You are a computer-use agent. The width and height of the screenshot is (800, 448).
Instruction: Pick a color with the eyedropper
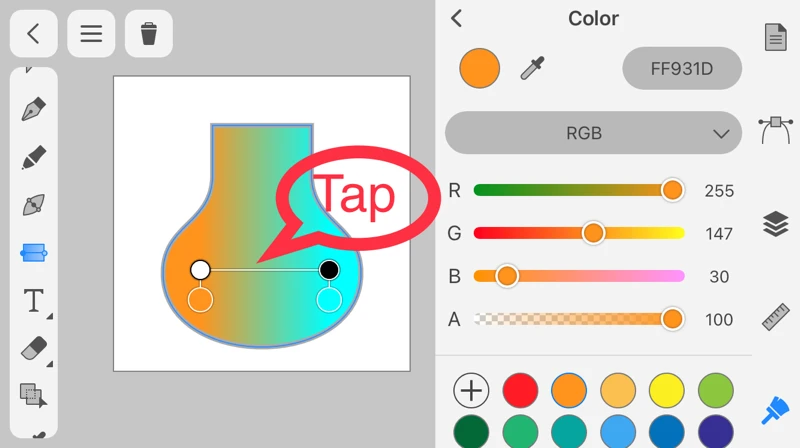pos(532,69)
